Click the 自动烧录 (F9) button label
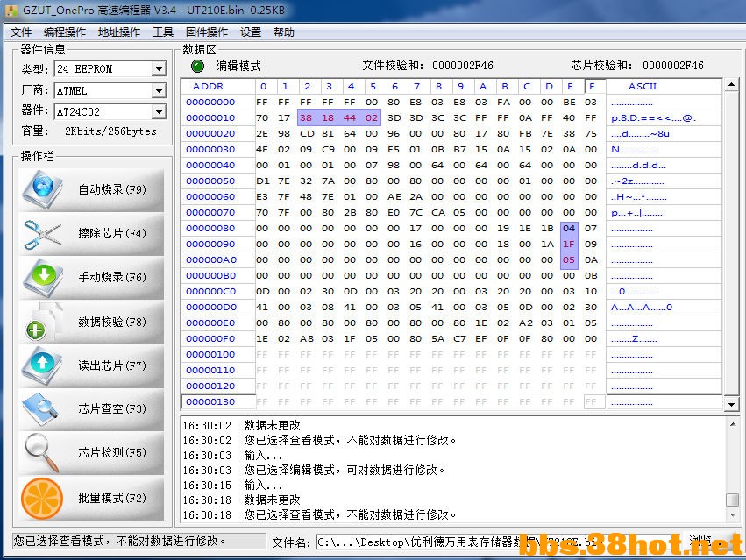Image resolution: width=746 pixels, height=560 pixels. 112,190
